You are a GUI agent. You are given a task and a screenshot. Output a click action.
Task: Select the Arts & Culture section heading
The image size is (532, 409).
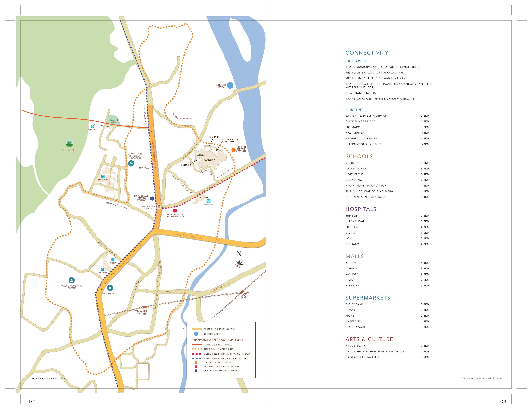(369, 339)
